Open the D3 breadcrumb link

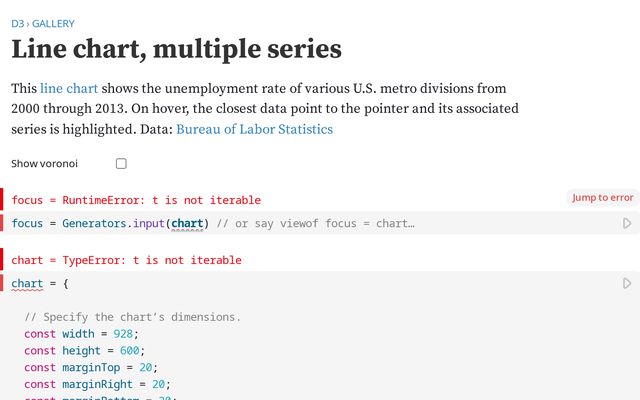(x=17, y=23)
